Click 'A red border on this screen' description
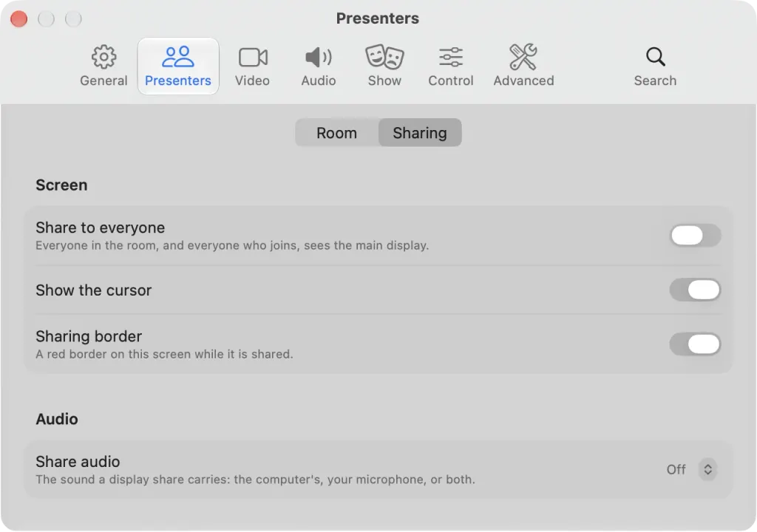Viewport: 757px width, 532px height. tap(164, 355)
